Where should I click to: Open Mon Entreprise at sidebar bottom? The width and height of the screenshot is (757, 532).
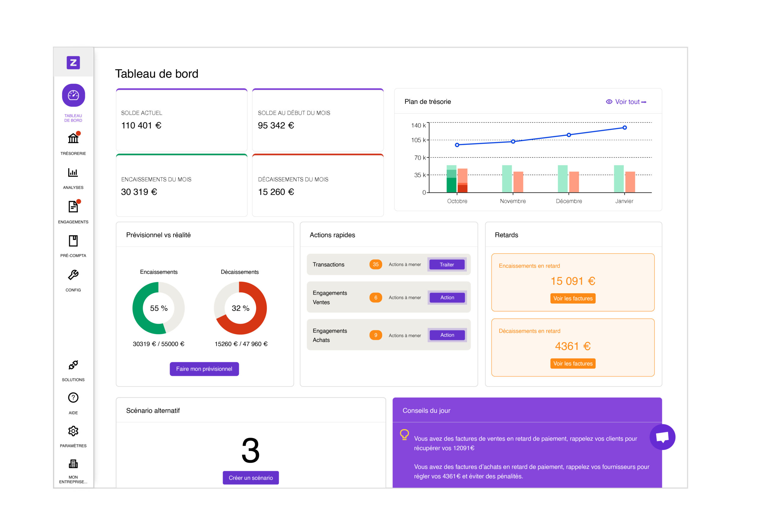coord(73,464)
